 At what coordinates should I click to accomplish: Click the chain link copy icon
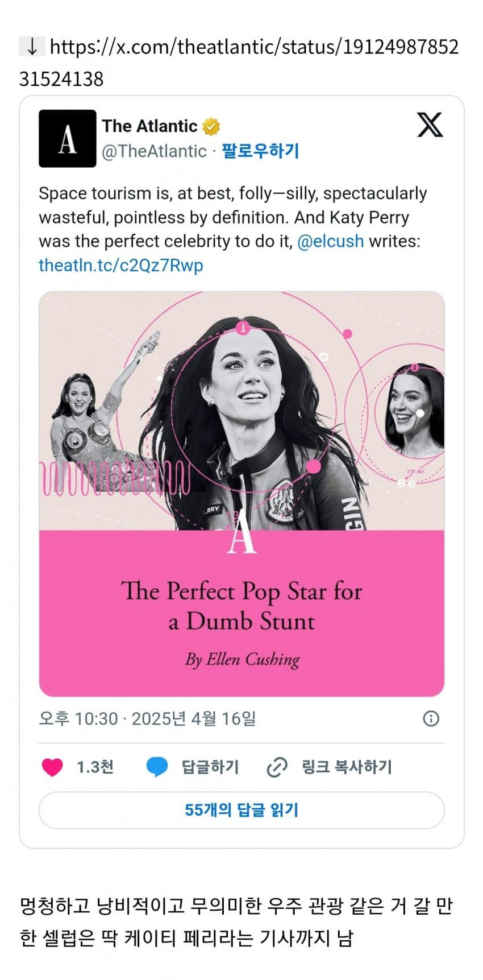[277, 767]
